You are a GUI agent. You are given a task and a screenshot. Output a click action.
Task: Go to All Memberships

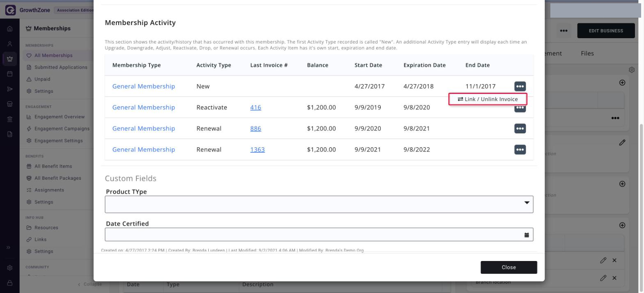click(53, 55)
